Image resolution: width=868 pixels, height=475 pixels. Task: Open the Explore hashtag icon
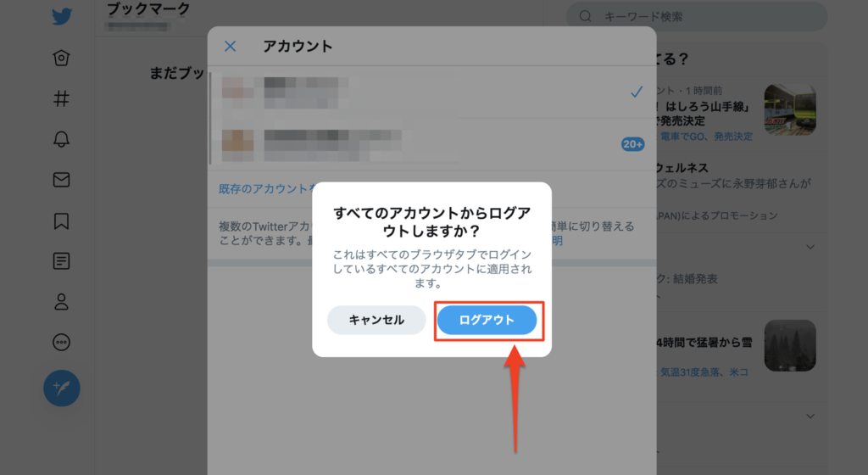61,98
